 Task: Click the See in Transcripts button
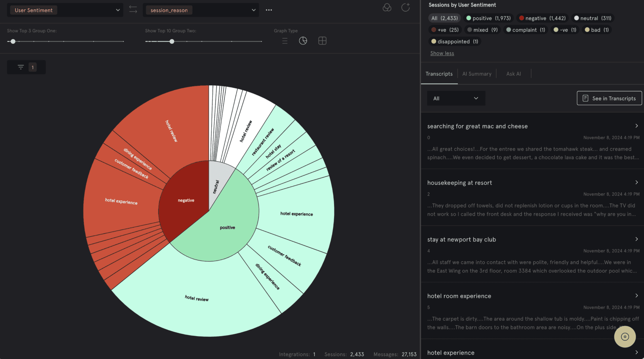click(x=609, y=98)
